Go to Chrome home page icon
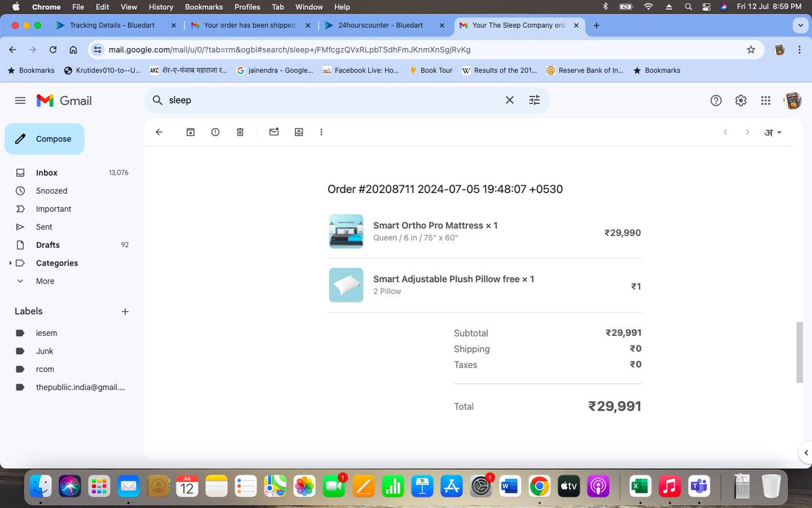Viewport: 812px width, 508px height. (73, 49)
